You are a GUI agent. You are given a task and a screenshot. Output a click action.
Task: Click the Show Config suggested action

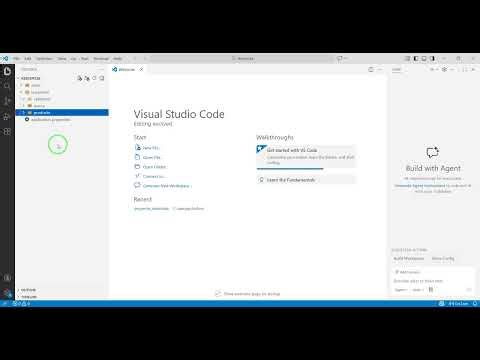[443, 258]
